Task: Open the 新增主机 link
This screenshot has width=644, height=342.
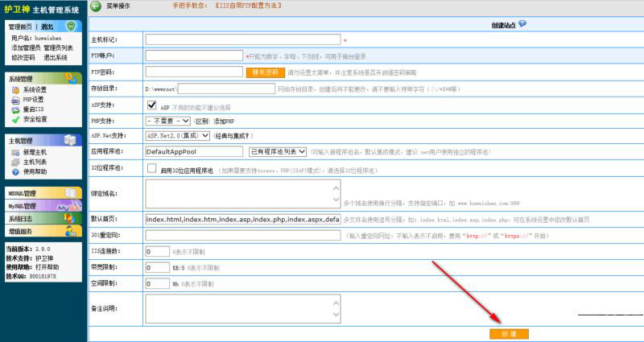Action: click(35, 152)
